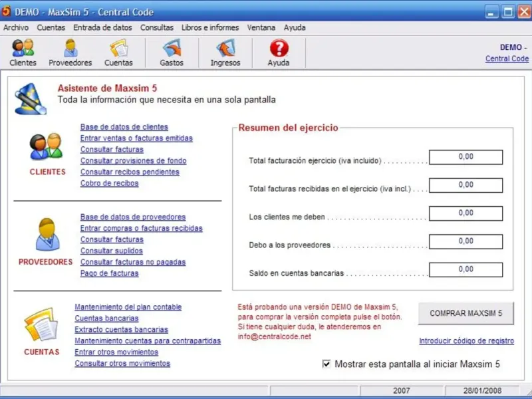The width and height of the screenshot is (532, 399).
Task: Open the Cuentas toolbar icon
Action: pos(118,53)
